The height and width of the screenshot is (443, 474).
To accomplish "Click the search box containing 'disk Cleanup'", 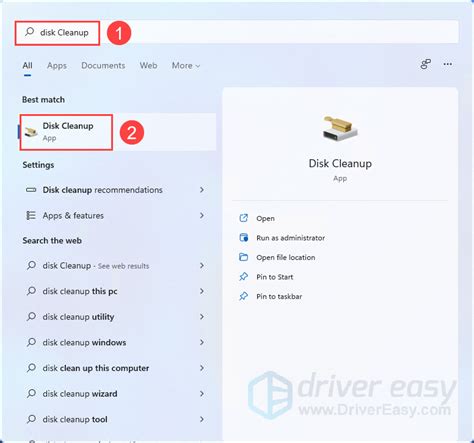I will [237, 32].
